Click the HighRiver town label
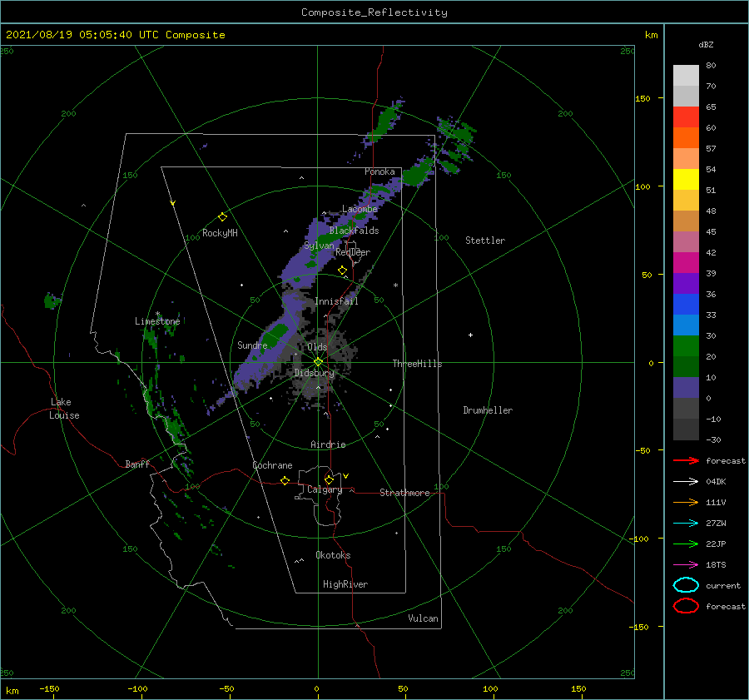 345,584
